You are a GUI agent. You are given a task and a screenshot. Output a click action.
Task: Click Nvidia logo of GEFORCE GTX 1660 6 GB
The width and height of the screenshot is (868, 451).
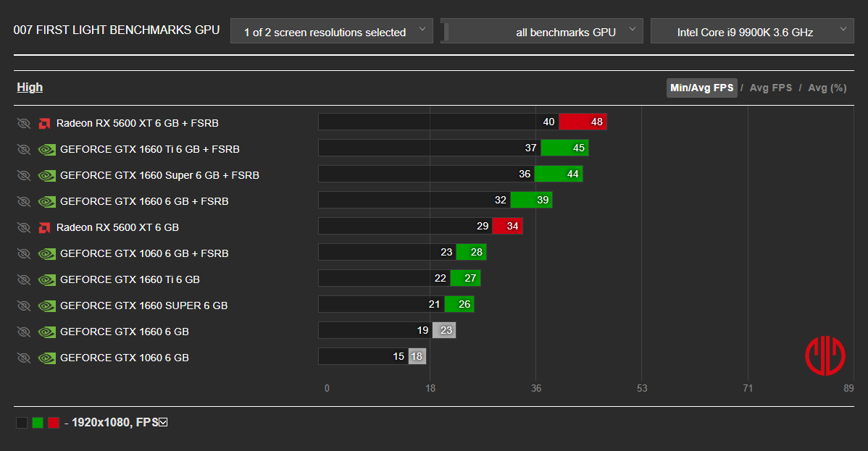point(46,332)
